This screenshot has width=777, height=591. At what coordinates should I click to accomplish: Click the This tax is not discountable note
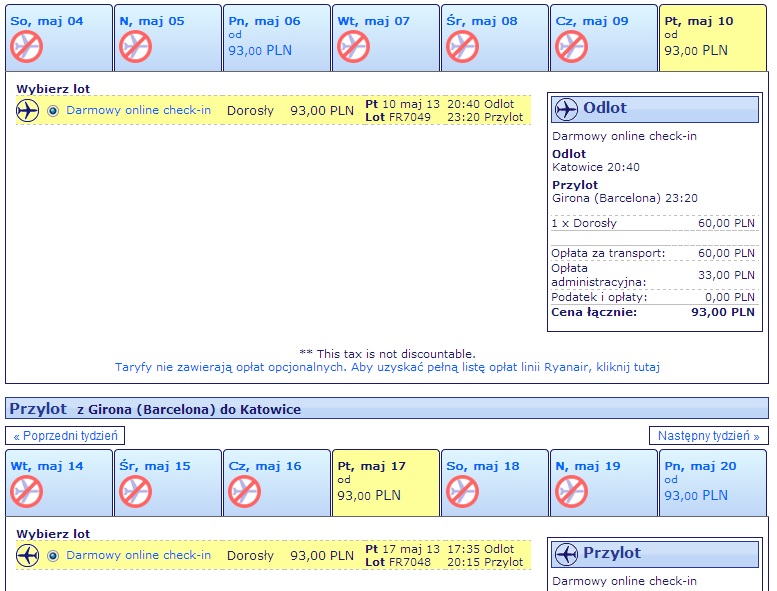point(388,354)
